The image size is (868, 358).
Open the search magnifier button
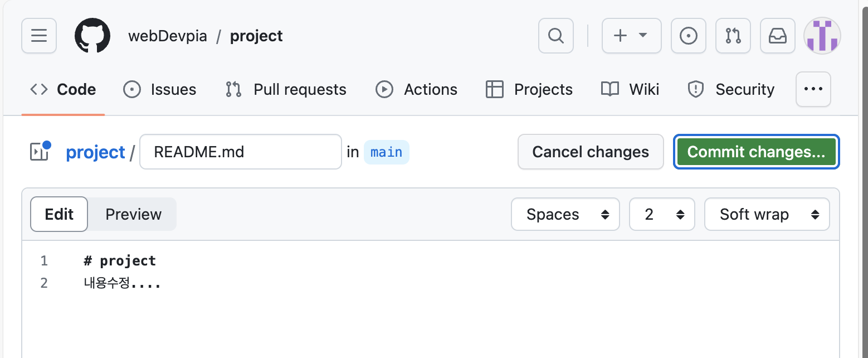click(x=555, y=36)
